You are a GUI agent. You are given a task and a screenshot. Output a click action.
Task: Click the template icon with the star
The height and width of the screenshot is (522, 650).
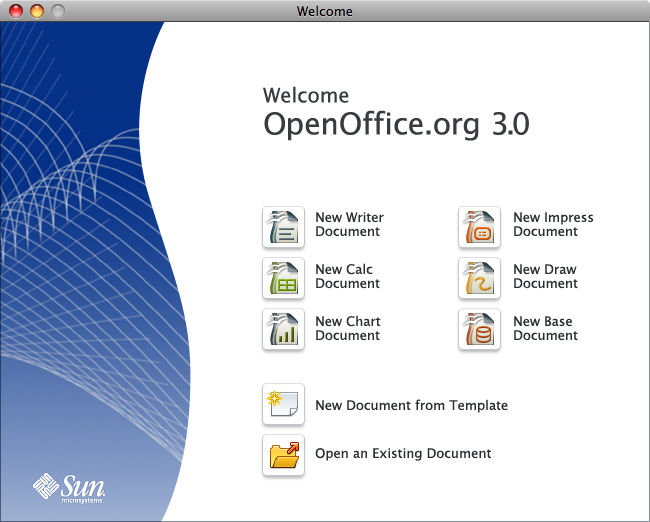click(x=283, y=405)
